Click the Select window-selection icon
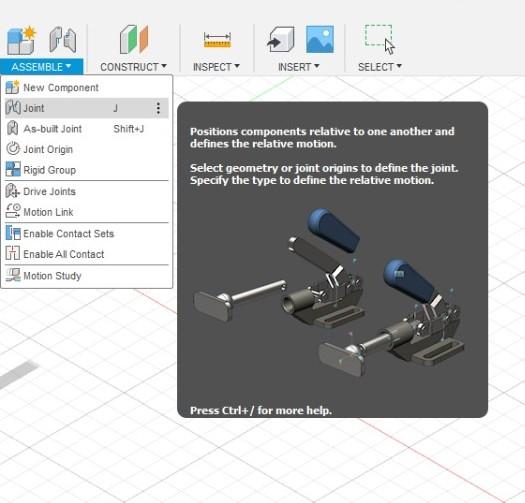The width and height of the screenshot is (525, 503). [380, 40]
